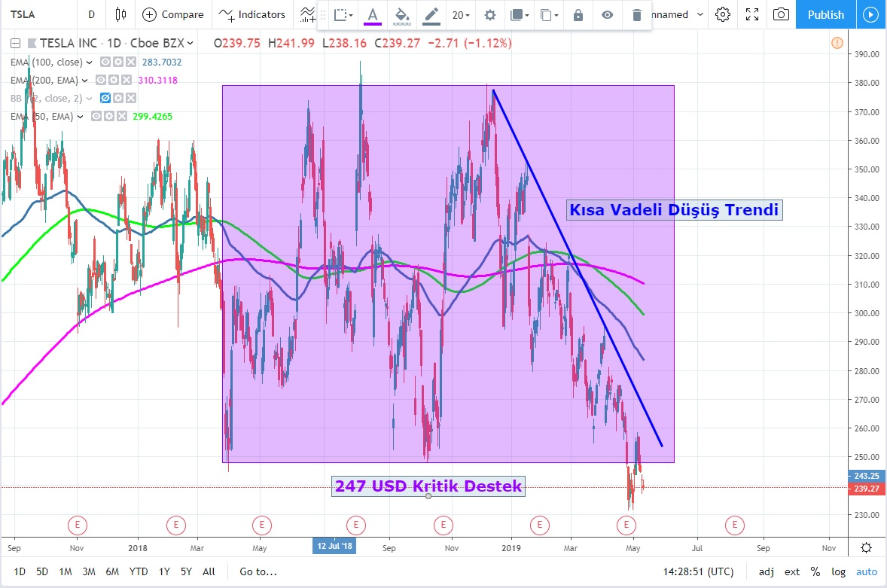Set the range to 5D

(x=42, y=571)
